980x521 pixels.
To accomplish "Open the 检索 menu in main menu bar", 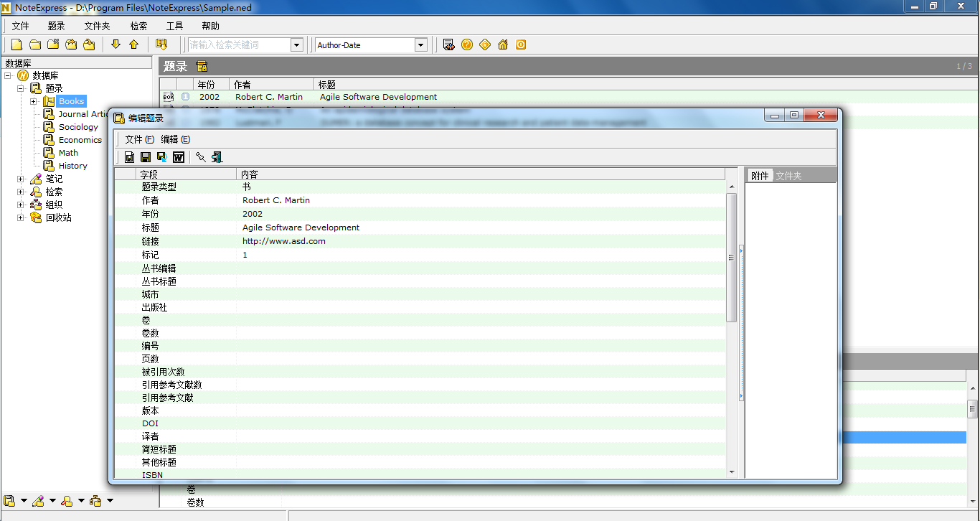I will (139, 26).
